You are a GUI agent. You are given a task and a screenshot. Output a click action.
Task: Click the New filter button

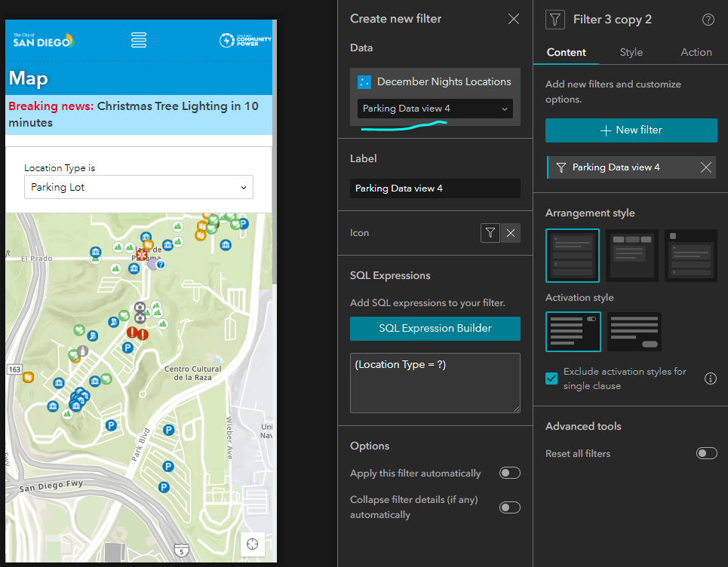[x=631, y=130]
